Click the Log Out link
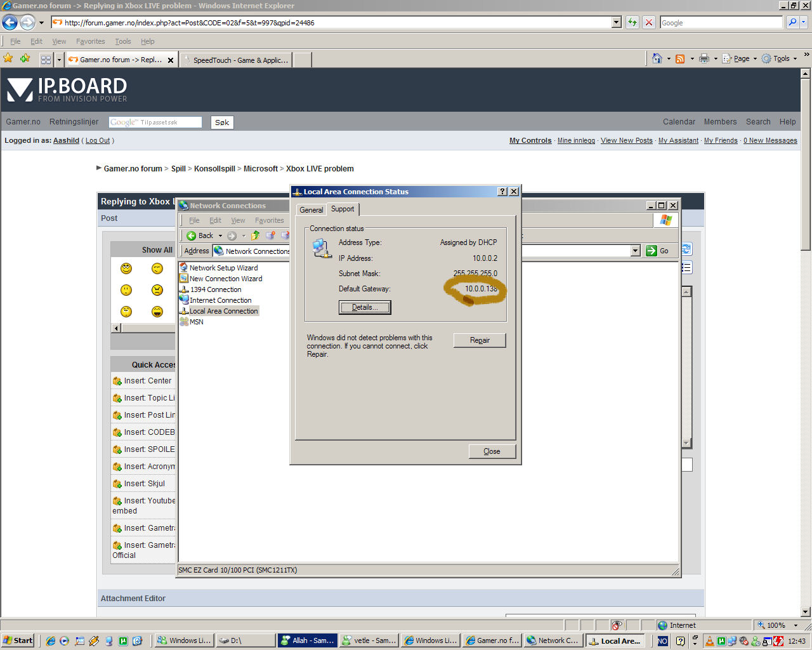Screen dimensions: 812x650 pyautogui.click(x=98, y=140)
